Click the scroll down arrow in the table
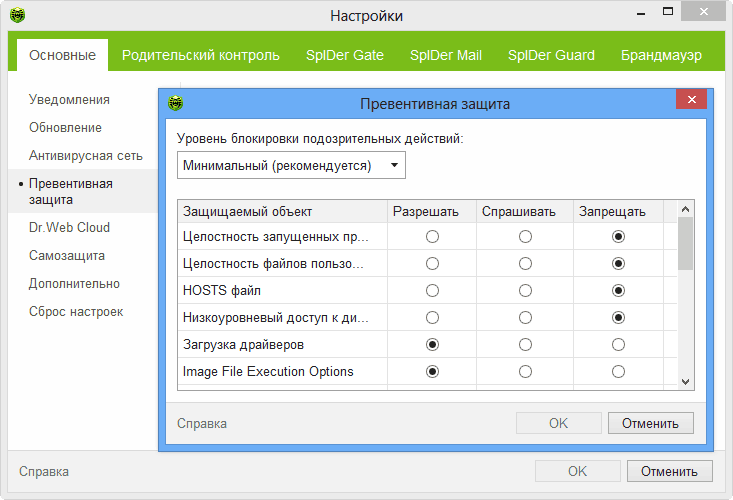 685,381
